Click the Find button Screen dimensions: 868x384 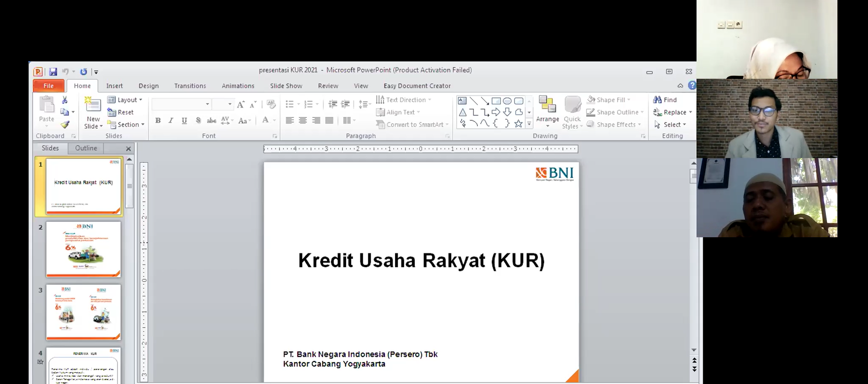(x=666, y=100)
